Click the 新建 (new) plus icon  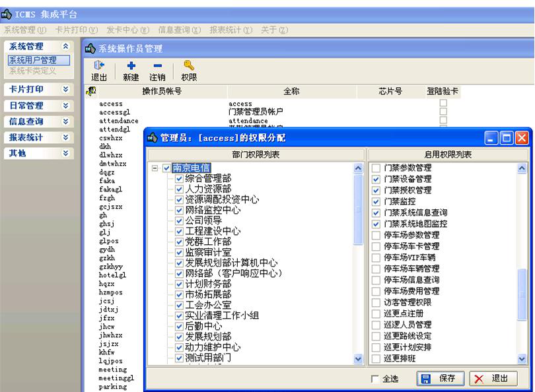coord(131,66)
